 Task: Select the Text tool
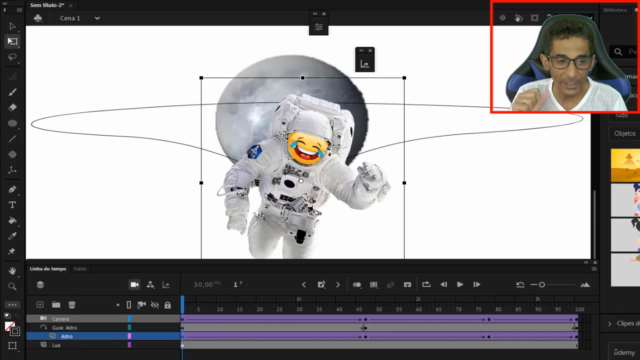(x=12, y=205)
